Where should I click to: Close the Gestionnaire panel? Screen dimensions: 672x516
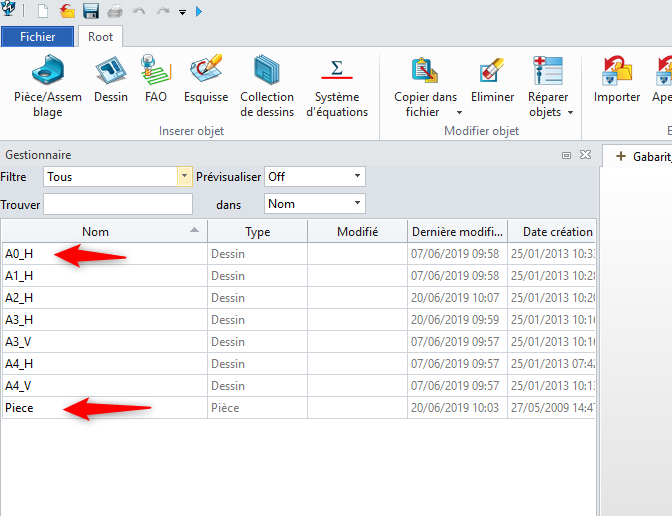click(585, 155)
